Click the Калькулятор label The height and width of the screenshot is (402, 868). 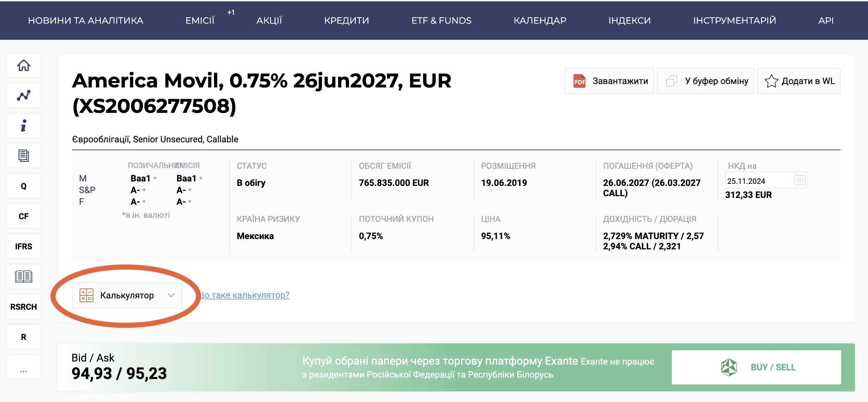(x=127, y=295)
